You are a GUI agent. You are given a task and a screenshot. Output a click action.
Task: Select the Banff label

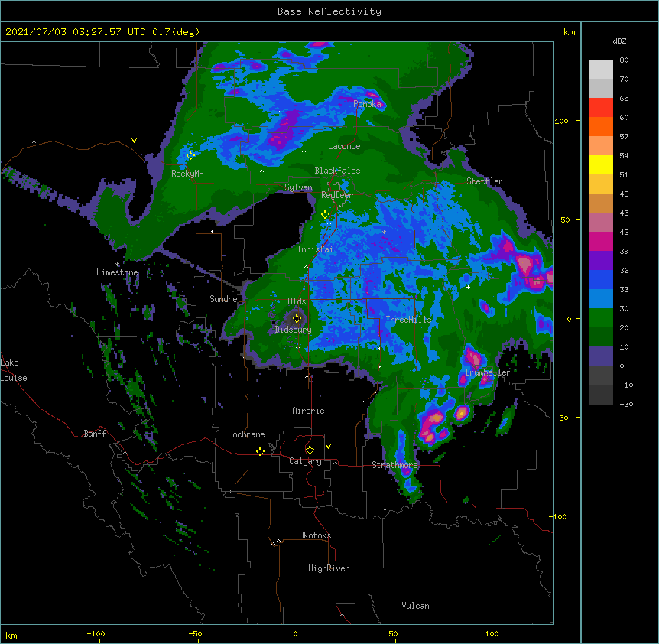click(95, 434)
